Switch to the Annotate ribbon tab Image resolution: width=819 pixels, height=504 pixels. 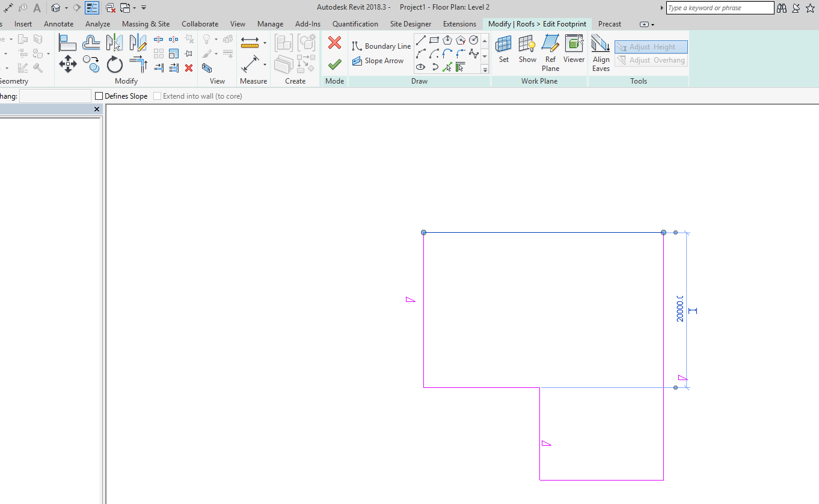point(58,23)
